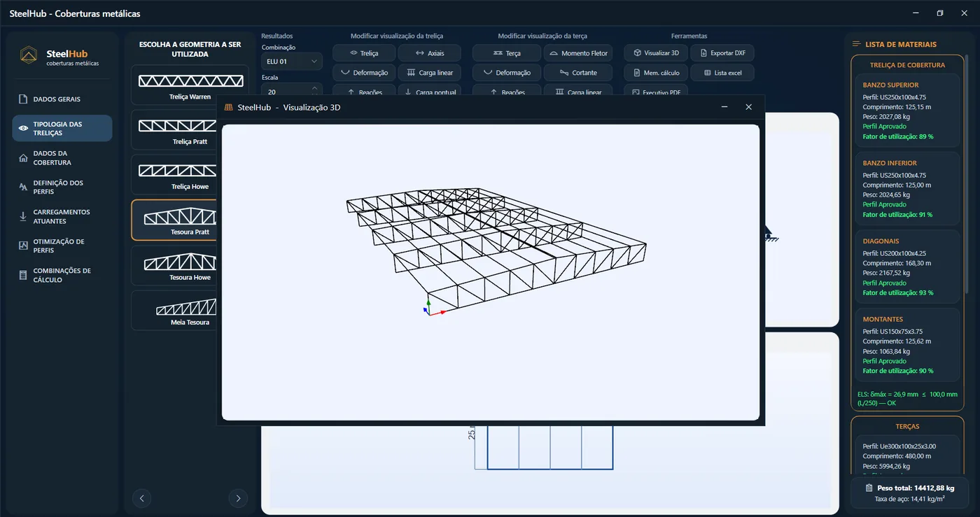Open Tipologia das Treliças section

coord(62,129)
